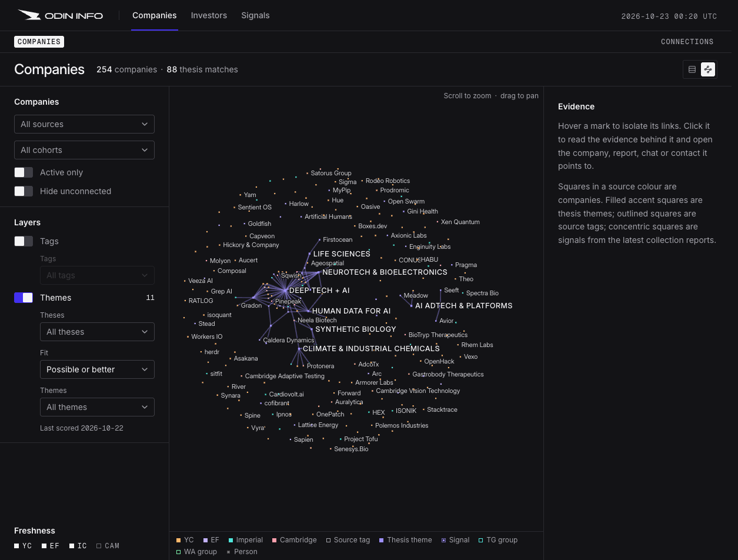Image resolution: width=738 pixels, height=560 pixels.
Task: Toggle the Hide unconnected switch
Action: [24, 191]
